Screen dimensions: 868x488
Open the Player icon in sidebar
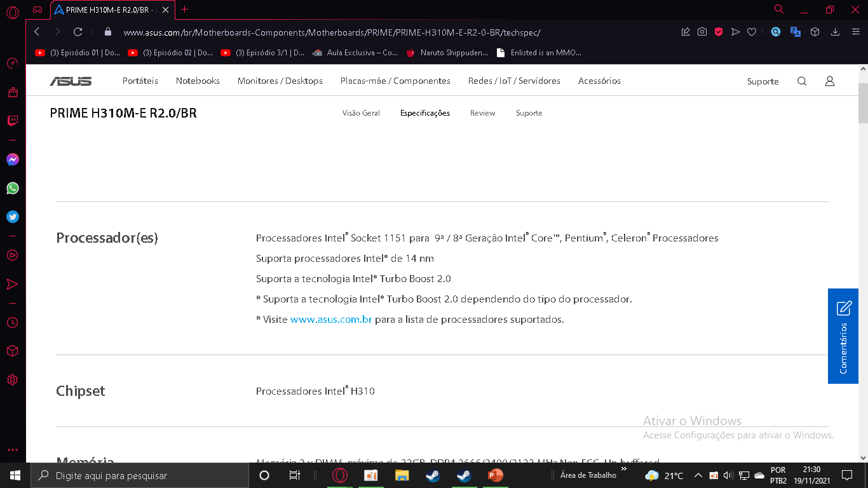coord(12,255)
